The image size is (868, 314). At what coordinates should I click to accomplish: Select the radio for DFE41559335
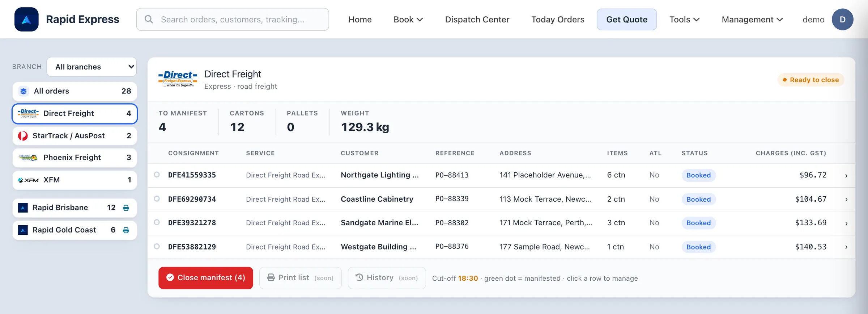(x=157, y=175)
